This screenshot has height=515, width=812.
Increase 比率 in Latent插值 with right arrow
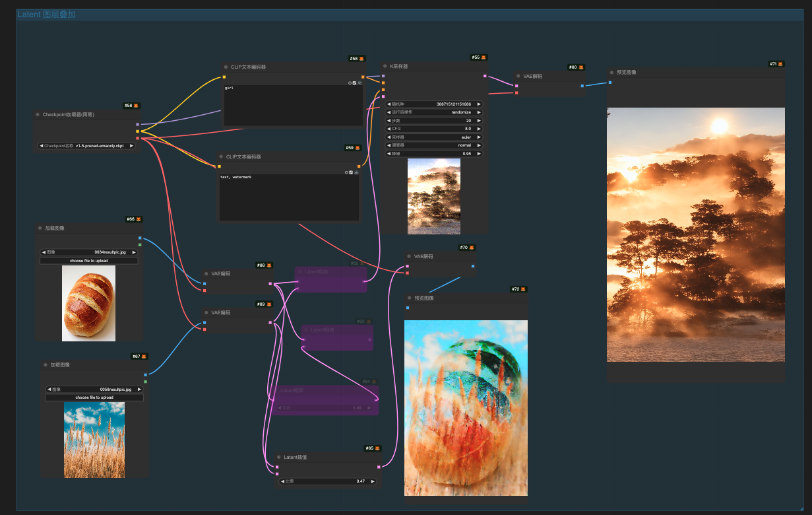[373, 481]
